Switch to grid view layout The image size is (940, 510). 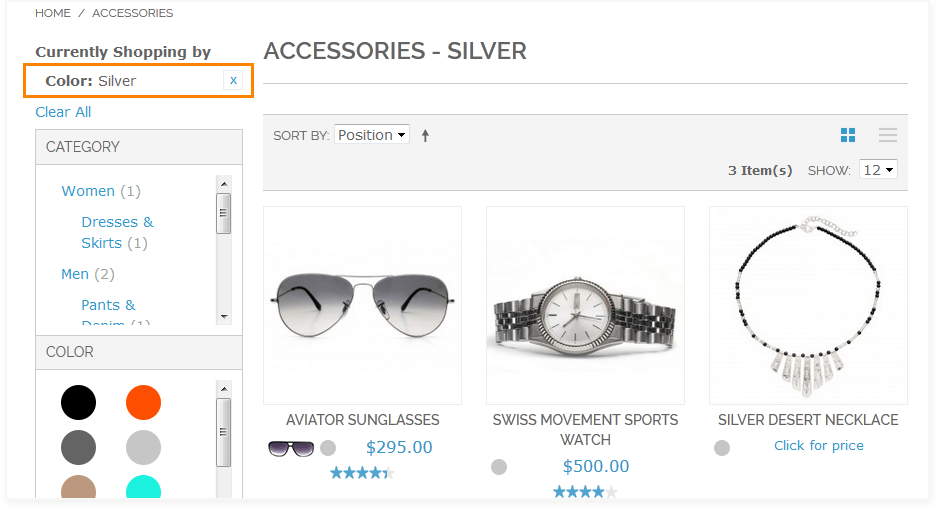coord(848,135)
